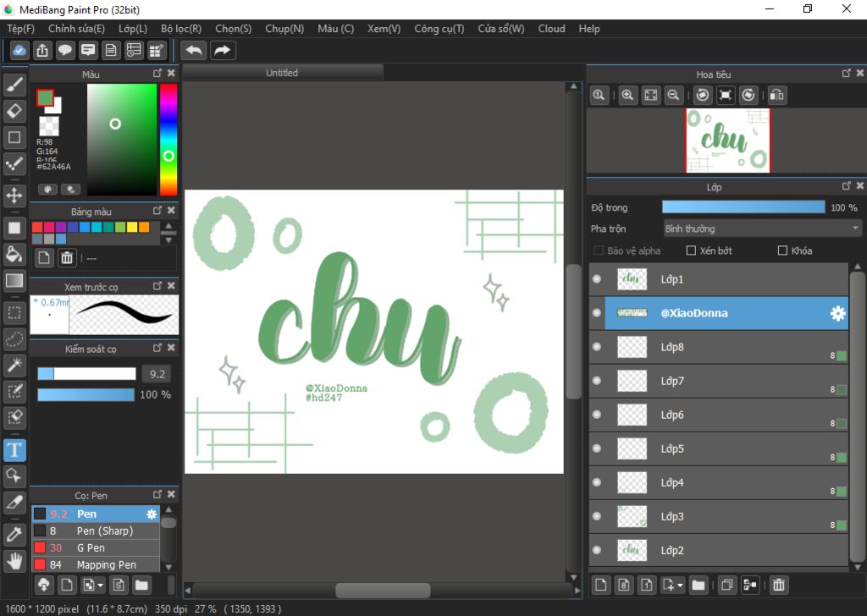Screen dimensions: 867x616
Task: Flip view horizontally in Navigator
Action: (777, 95)
